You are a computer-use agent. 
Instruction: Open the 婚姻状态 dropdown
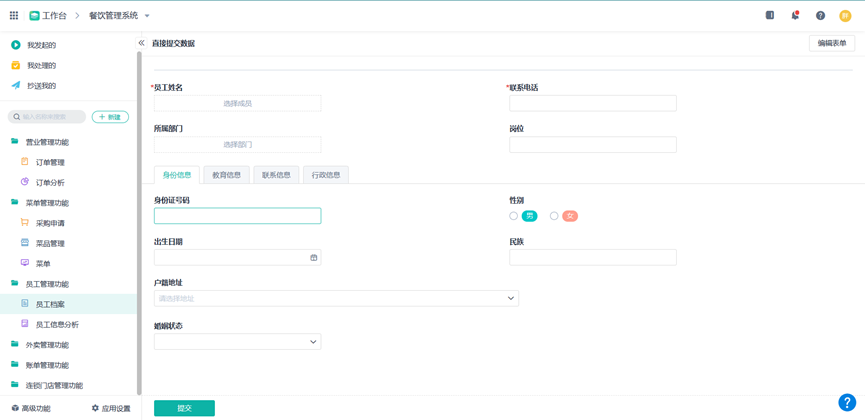(237, 342)
